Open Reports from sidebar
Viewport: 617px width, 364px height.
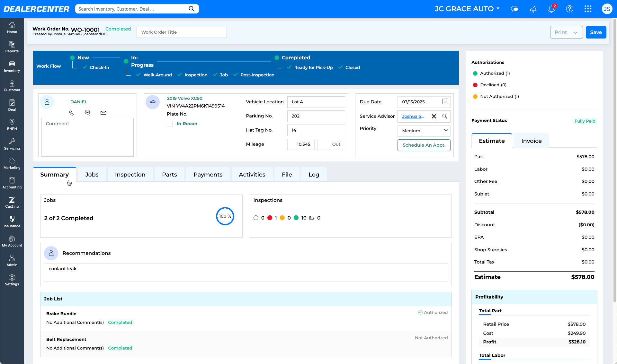coord(12,47)
